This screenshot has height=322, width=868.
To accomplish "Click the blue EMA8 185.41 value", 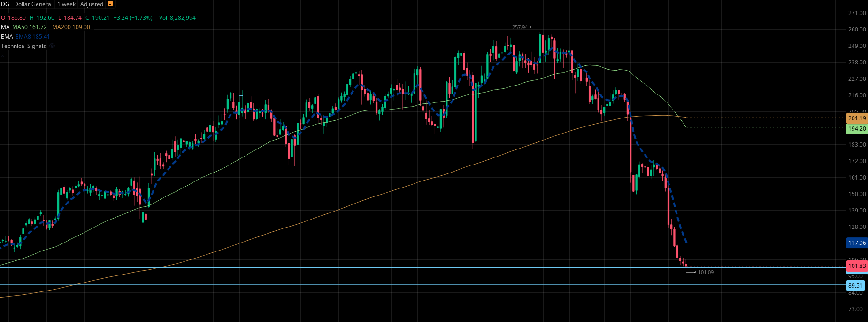I will [x=32, y=37].
